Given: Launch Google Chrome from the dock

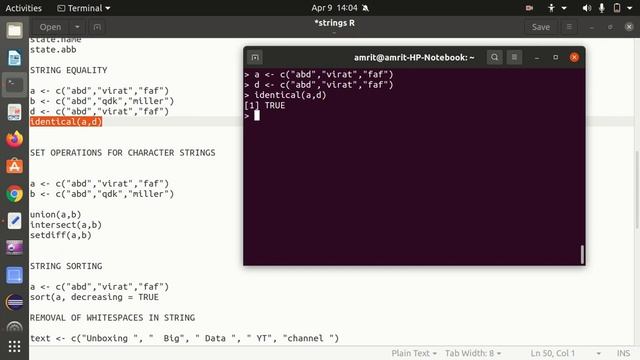Looking at the screenshot, I should (15, 193).
